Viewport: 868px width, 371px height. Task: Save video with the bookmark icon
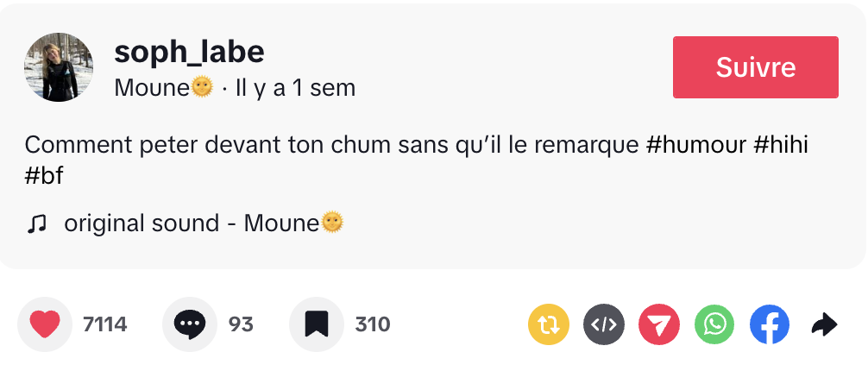click(x=317, y=324)
